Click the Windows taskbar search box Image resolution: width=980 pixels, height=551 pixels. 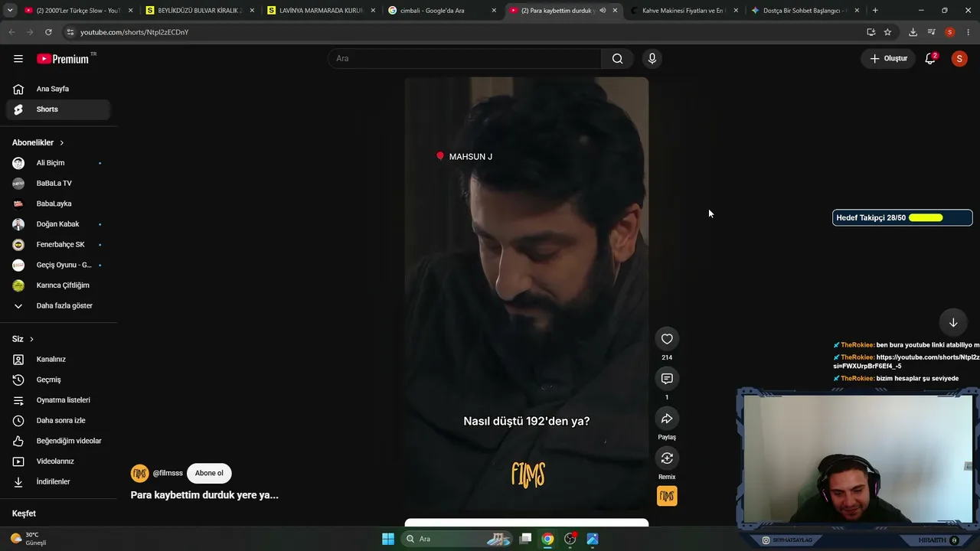pyautogui.click(x=458, y=539)
